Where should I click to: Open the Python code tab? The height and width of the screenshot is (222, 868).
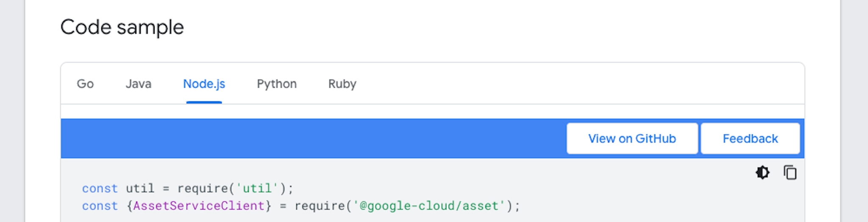(277, 84)
